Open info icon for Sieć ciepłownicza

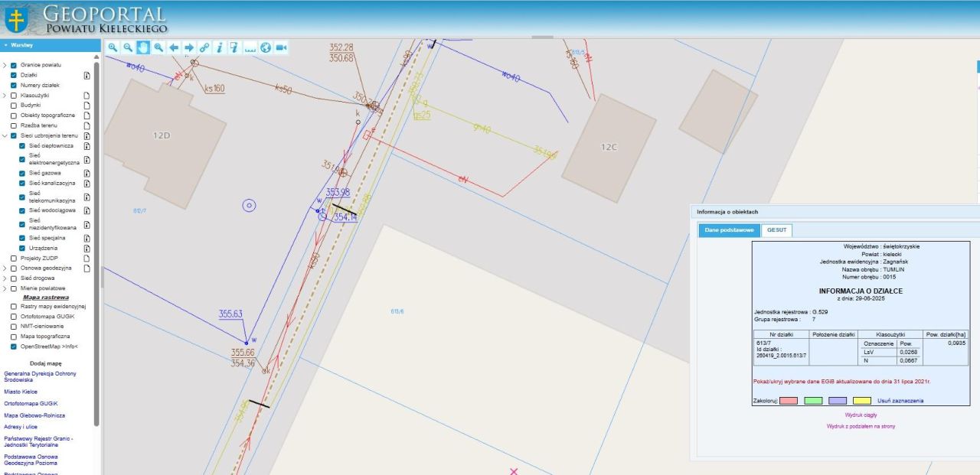[87, 145]
